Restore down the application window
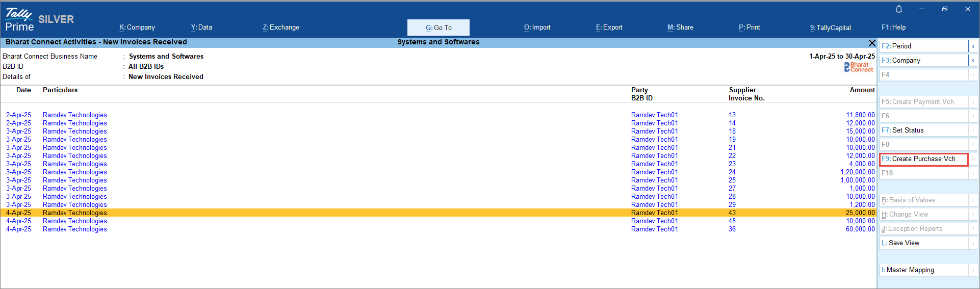This screenshot has height=289, width=980. pyautogui.click(x=944, y=9)
